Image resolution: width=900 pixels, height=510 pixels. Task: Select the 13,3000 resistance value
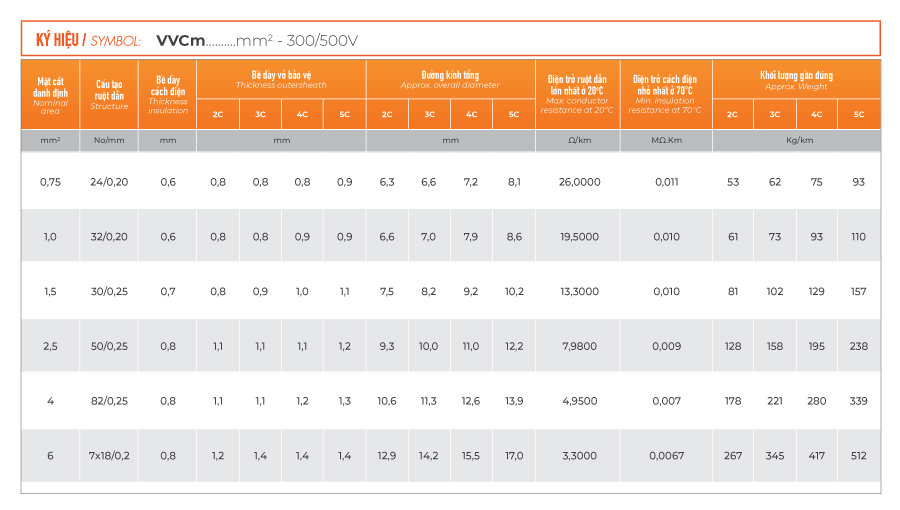pos(579,291)
